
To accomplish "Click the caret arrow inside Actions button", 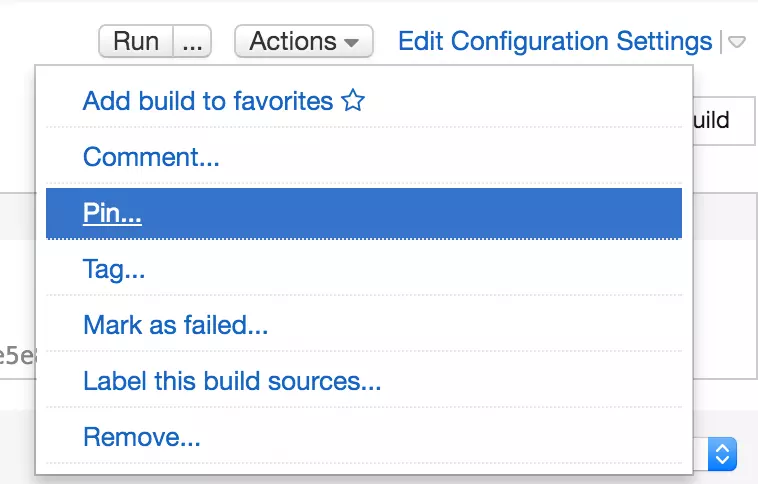I will click(351, 43).
